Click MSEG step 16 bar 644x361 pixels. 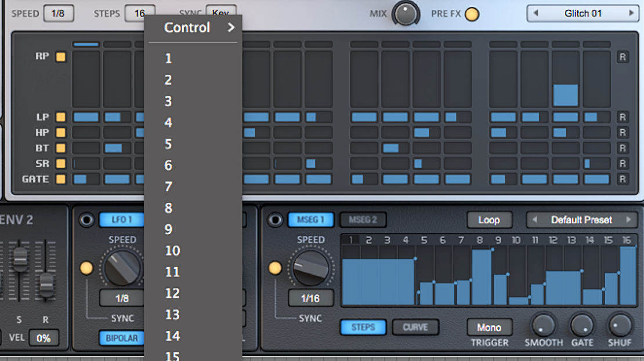pyautogui.click(x=628, y=276)
